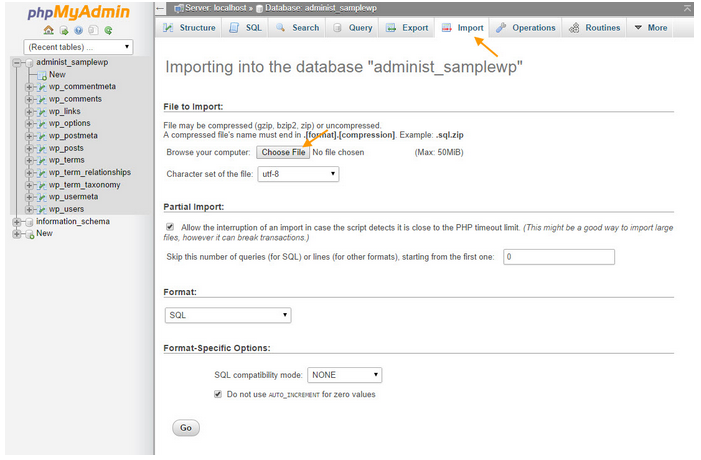Image resolution: width=701 pixels, height=460 pixels.
Task: Collapse the administ_samplewp database tree node
Action: coord(17,63)
